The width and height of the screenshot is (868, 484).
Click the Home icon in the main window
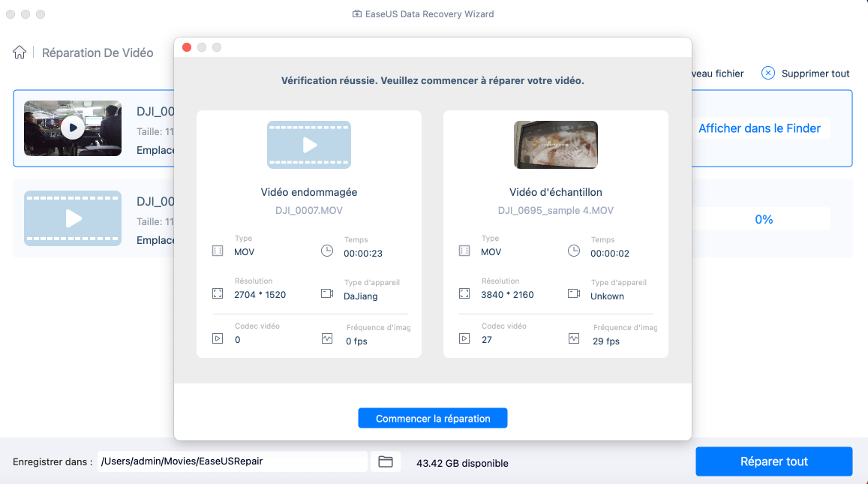(x=20, y=52)
